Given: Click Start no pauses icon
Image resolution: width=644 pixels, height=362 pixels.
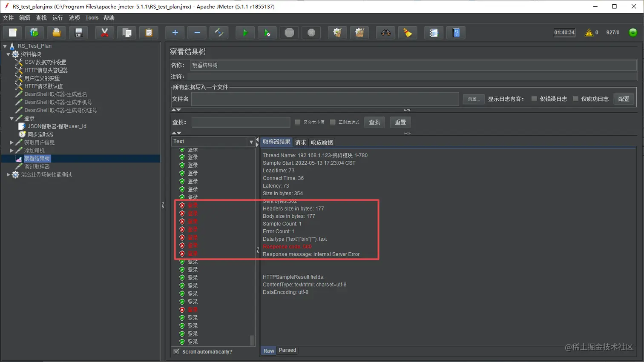Looking at the screenshot, I should coord(267,33).
